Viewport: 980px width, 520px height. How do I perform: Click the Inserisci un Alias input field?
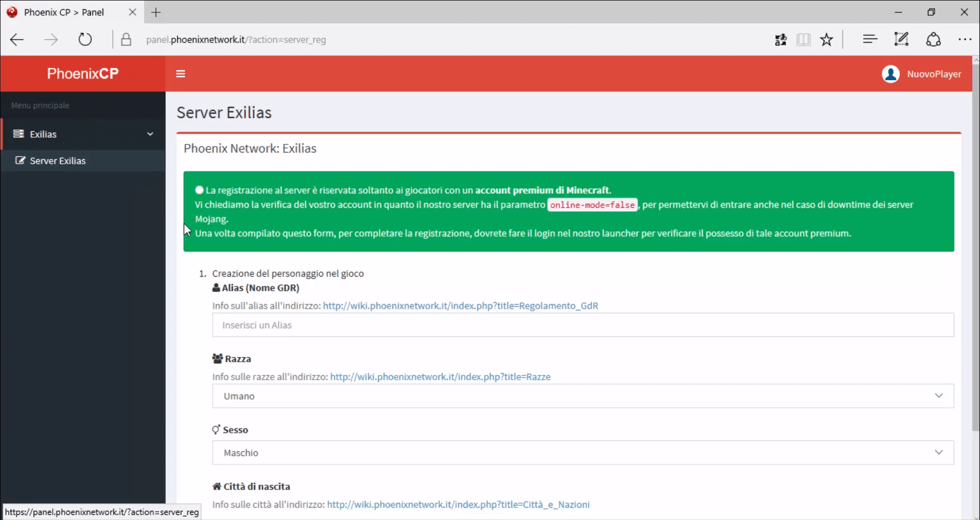[x=582, y=325]
